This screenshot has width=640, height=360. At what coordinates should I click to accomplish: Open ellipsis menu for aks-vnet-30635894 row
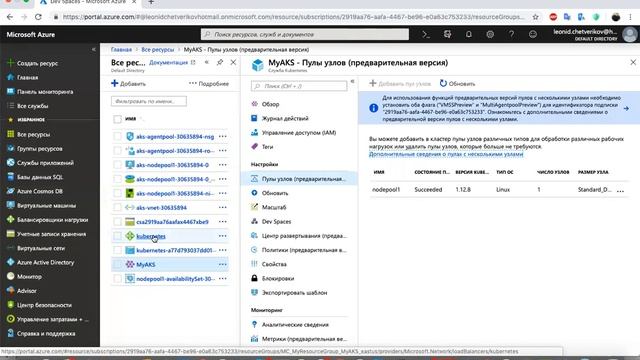click(x=222, y=207)
